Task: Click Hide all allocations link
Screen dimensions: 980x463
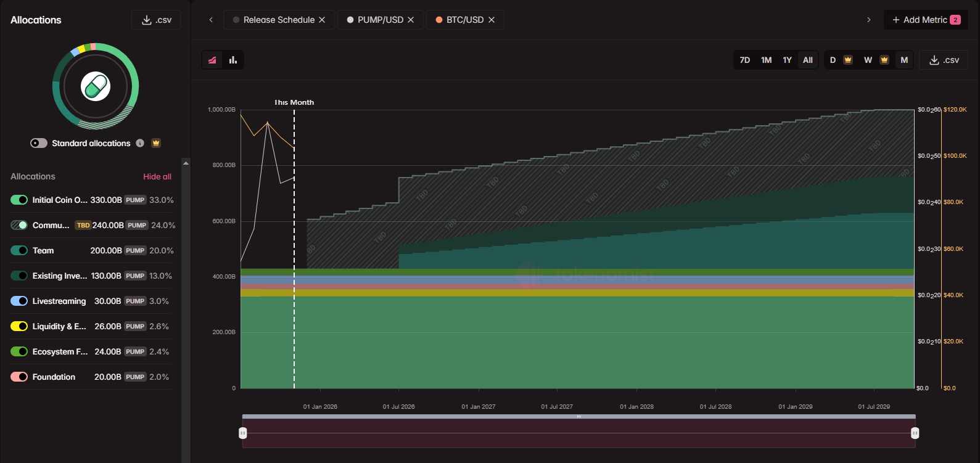Action: 157,176
